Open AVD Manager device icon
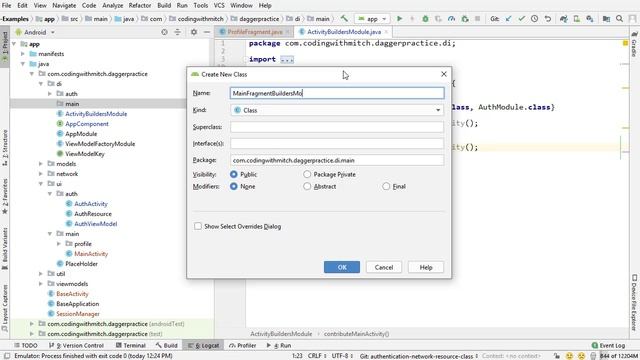The width and height of the screenshot is (640, 360). coord(577,19)
